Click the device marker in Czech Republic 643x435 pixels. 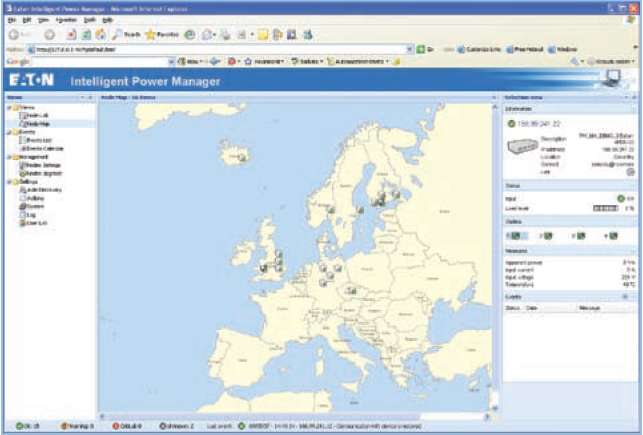(x=351, y=291)
